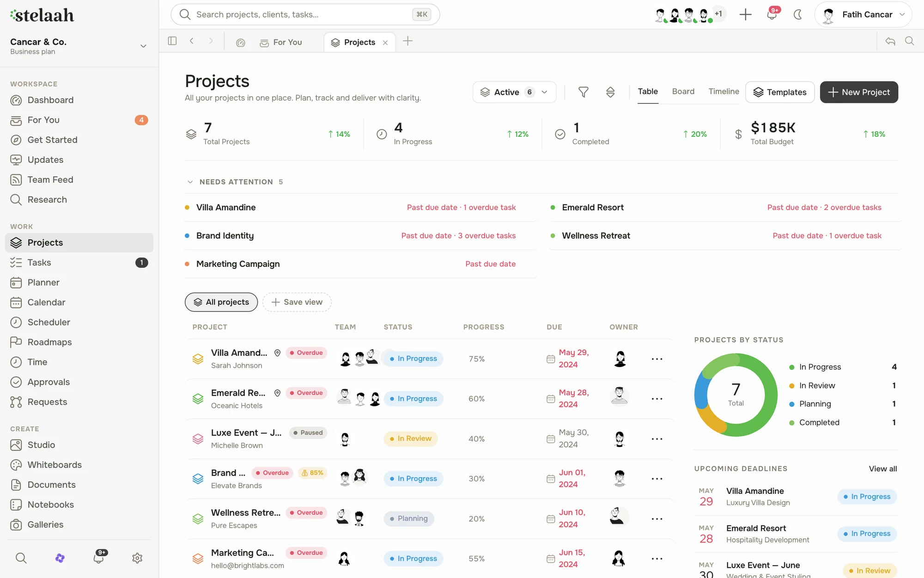Click Save view button

pos(297,302)
